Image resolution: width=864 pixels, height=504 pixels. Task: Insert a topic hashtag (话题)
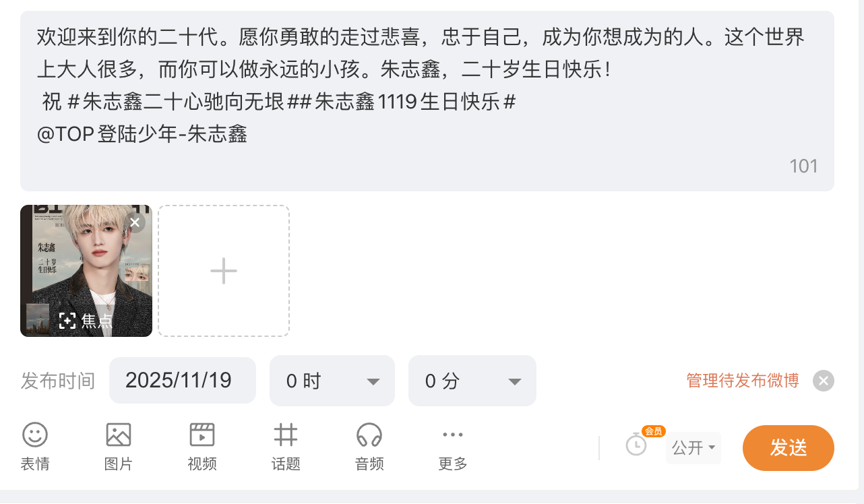[286, 435]
